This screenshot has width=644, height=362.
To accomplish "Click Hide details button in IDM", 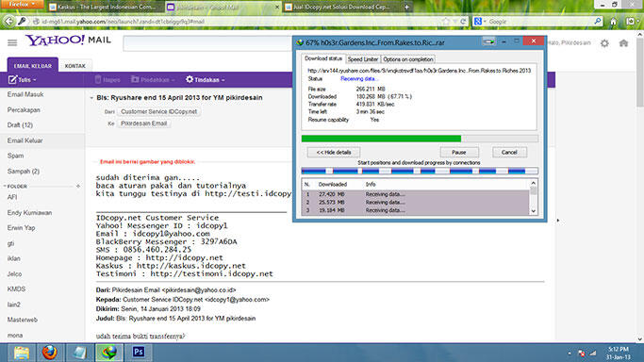I will coord(334,153).
